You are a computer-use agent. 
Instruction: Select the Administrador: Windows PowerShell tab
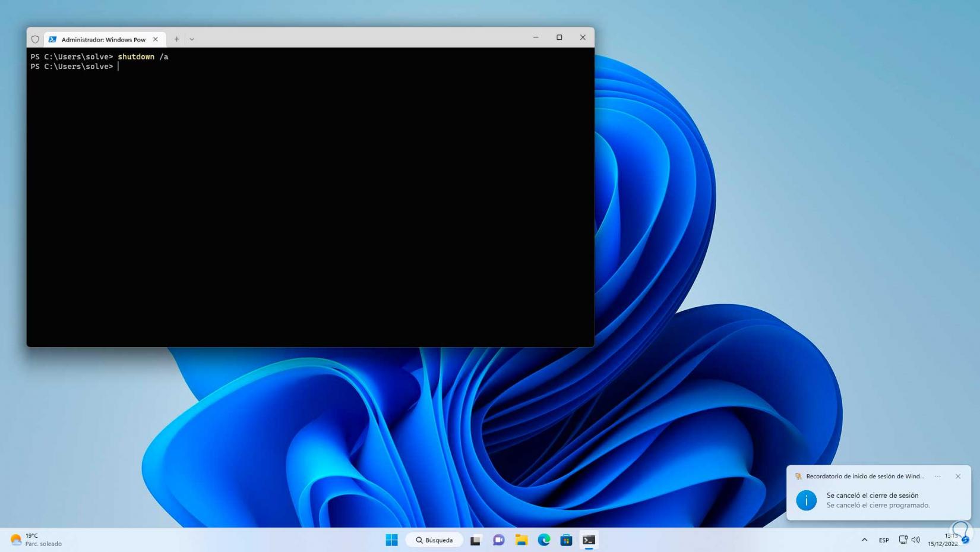[x=105, y=39]
